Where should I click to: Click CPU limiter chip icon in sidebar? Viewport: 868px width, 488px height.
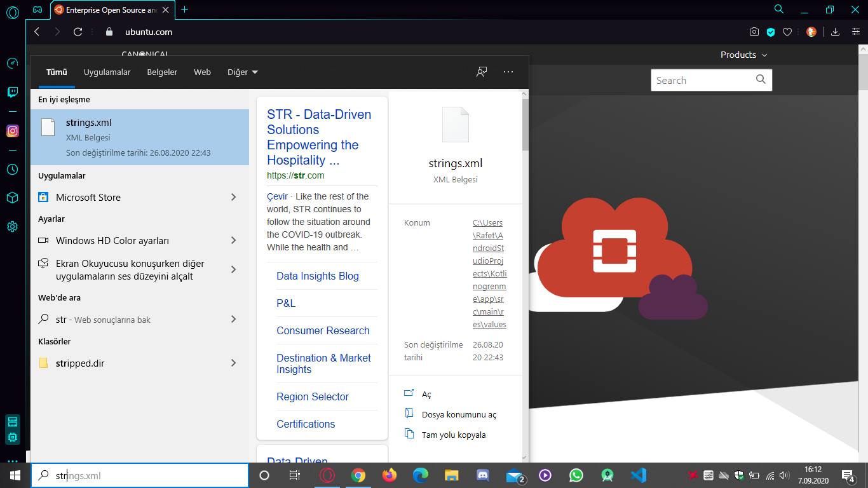point(12,437)
